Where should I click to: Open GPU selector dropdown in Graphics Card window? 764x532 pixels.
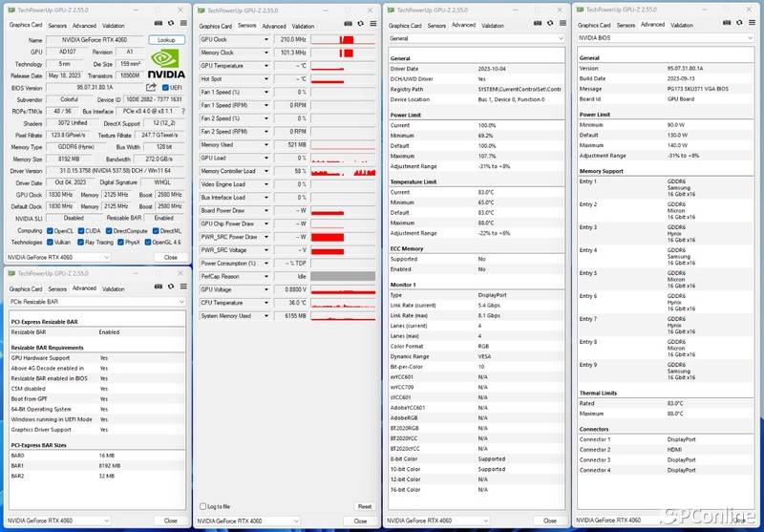point(58,257)
